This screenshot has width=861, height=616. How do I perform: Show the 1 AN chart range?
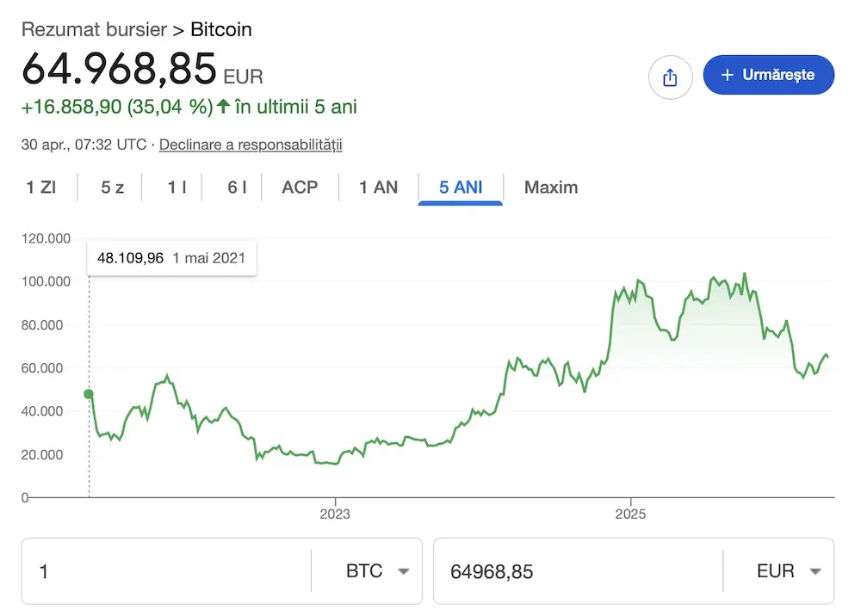coord(378,187)
